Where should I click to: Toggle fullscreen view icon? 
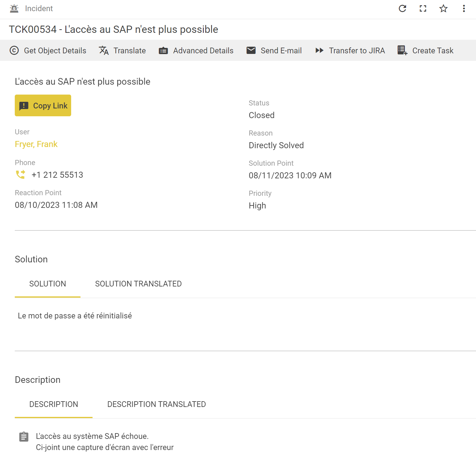coord(423,8)
